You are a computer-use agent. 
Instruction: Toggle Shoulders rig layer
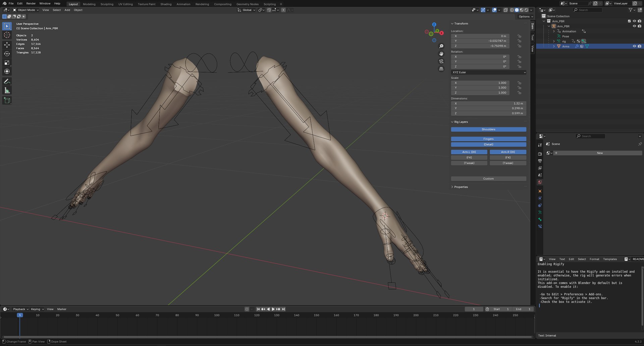[488, 129]
